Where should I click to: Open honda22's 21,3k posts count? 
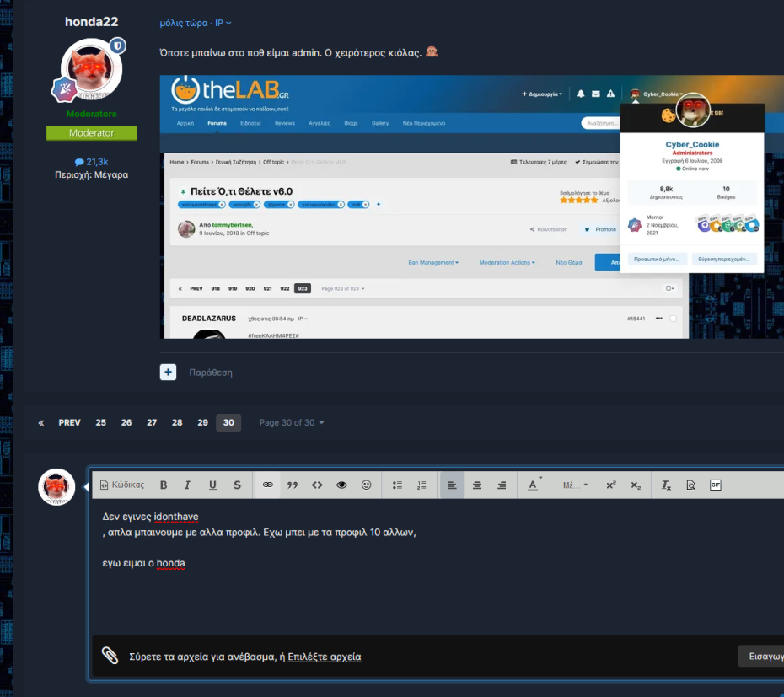tap(92, 162)
